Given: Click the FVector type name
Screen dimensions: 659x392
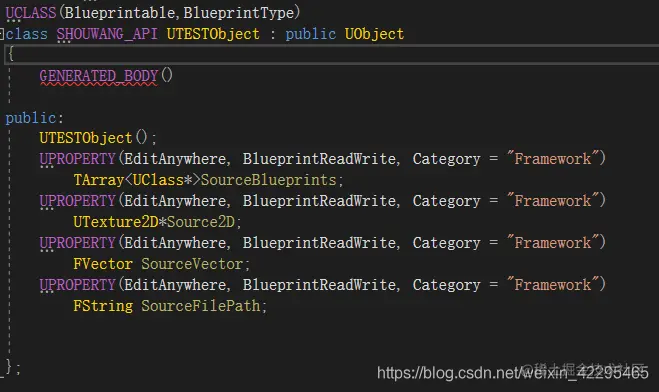Looking at the screenshot, I should click(x=103, y=264).
